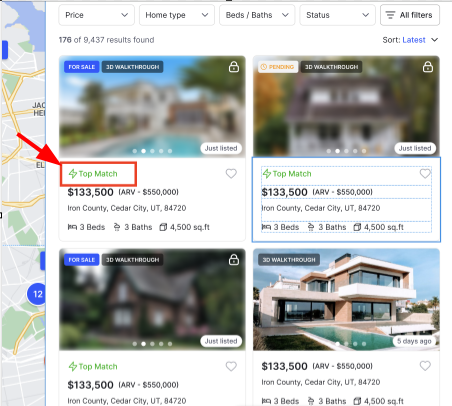Viewport: 452px width, 406px height.
Task: Open the Price filter dropdown
Action: pyautogui.click(x=96, y=15)
